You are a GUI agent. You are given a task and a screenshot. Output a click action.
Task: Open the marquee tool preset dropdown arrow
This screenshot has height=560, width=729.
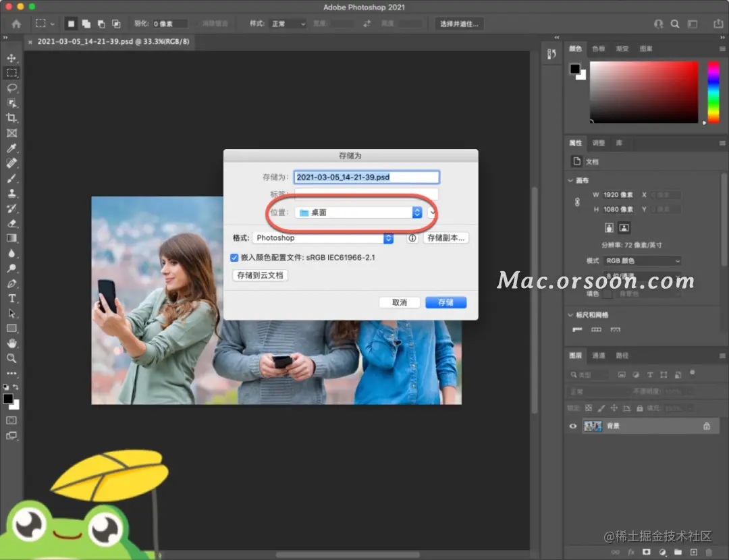click(52, 24)
